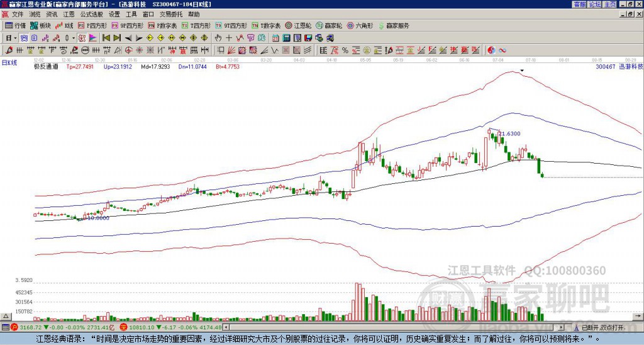Image resolution: width=644 pixels, height=345 pixels.
Task: Open the 公式选股 menu
Action: (92, 14)
